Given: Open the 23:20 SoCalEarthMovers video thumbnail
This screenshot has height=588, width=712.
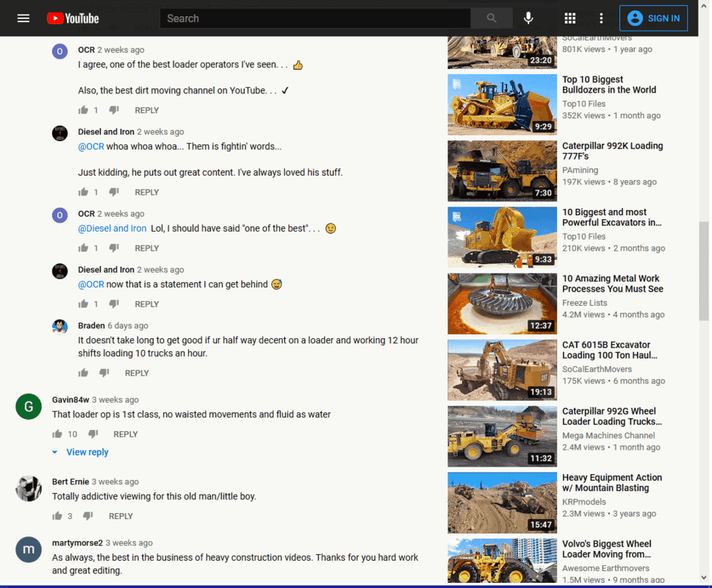Looking at the screenshot, I should (502, 53).
